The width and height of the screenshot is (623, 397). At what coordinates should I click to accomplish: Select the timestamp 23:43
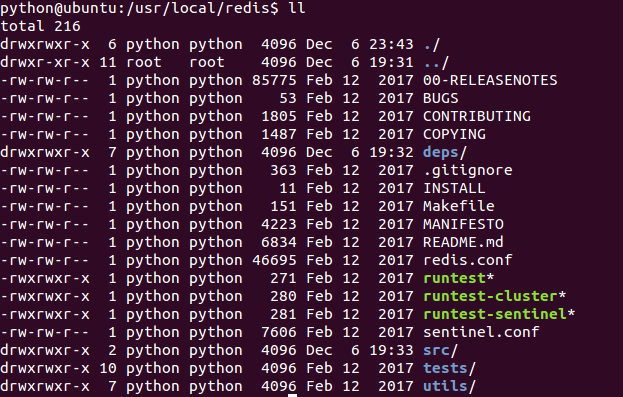[x=391, y=44]
